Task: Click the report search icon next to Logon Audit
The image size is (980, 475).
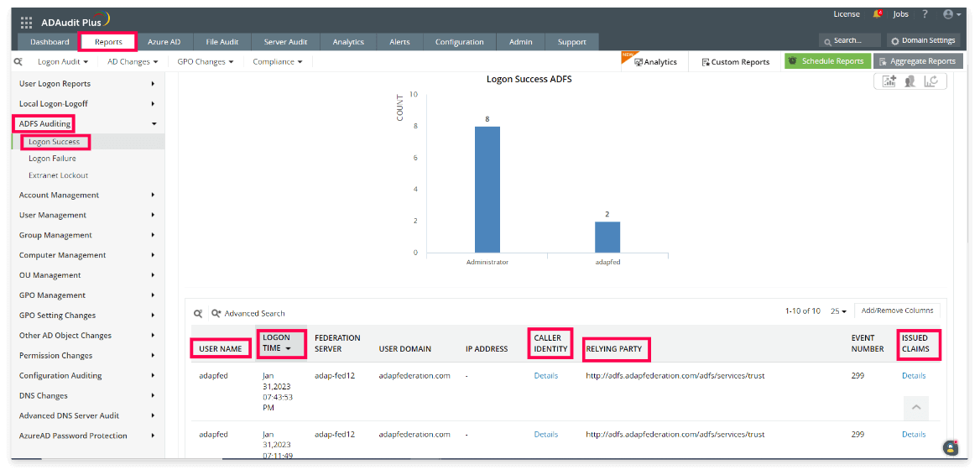Action: click(x=18, y=62)
